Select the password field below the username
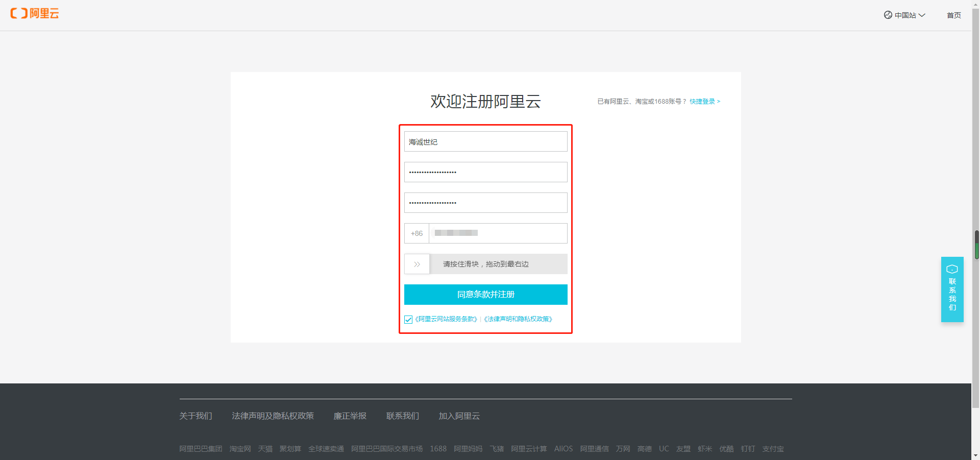 (485, 172)
